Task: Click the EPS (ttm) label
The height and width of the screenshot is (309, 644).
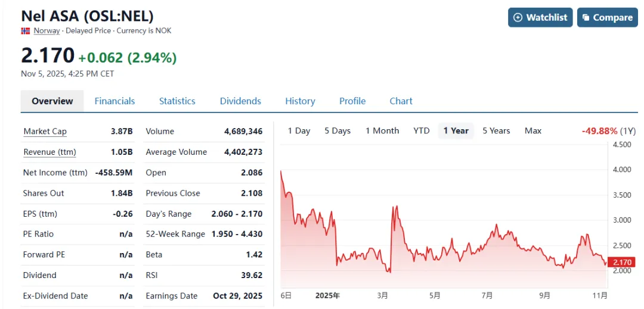Action: point(41,214)
